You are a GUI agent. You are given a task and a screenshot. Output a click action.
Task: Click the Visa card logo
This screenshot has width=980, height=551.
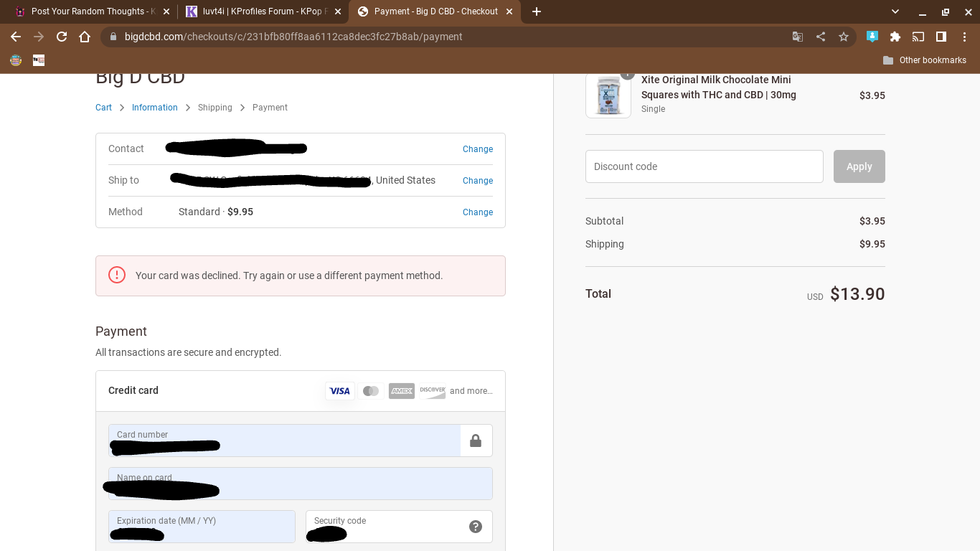point(340,391)
